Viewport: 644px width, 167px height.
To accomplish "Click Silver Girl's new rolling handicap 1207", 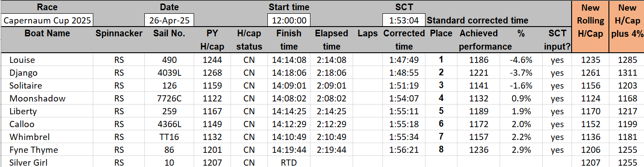I will (590, 163).
